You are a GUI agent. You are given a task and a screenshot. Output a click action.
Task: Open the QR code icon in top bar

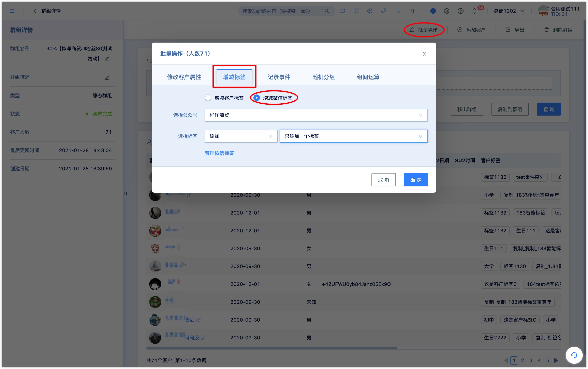click(x=356, y=11)
